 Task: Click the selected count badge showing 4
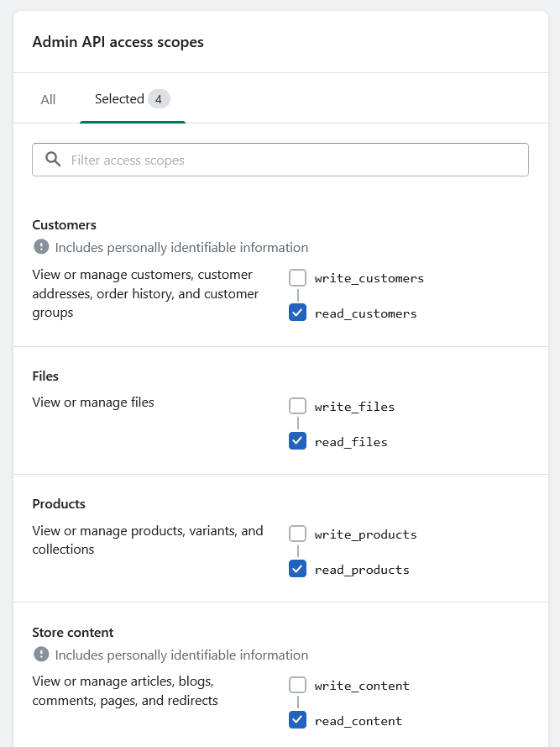(159, 99)
